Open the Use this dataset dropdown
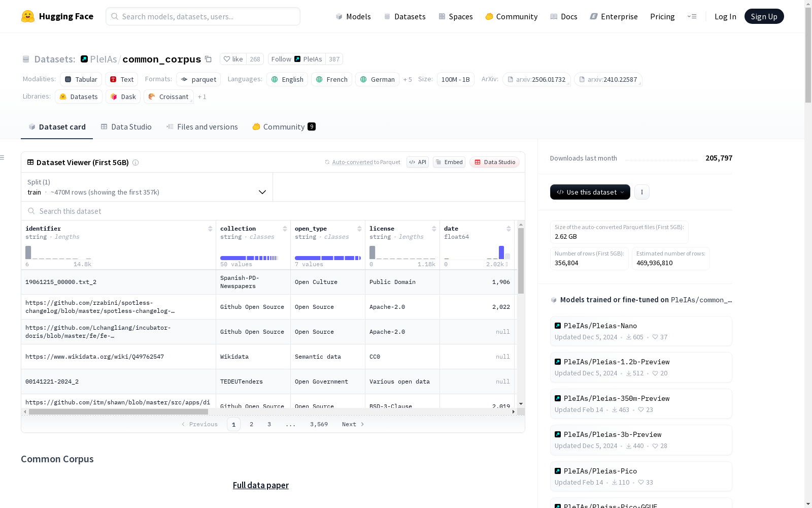This screenshot has height=508, width=812. (590, 192)
